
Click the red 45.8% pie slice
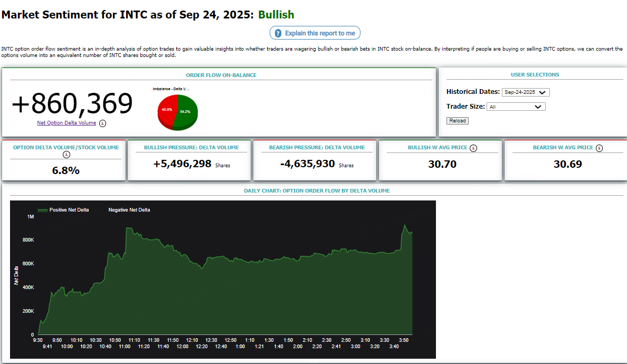166,110
